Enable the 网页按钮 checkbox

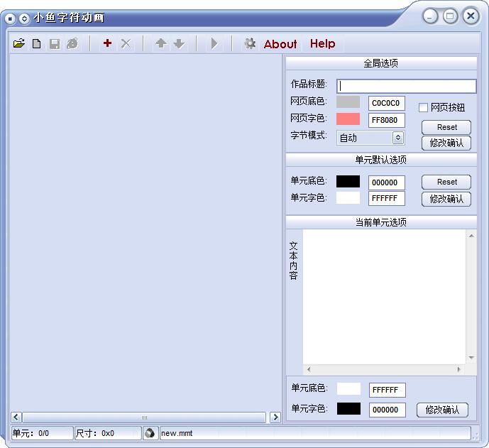(x=423, y=108)
